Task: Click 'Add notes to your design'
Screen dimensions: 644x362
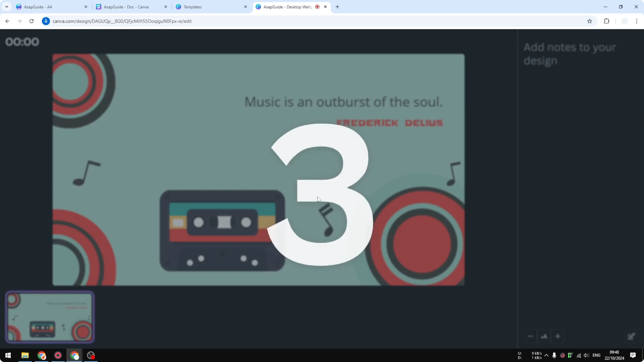Action: (570, 54)
